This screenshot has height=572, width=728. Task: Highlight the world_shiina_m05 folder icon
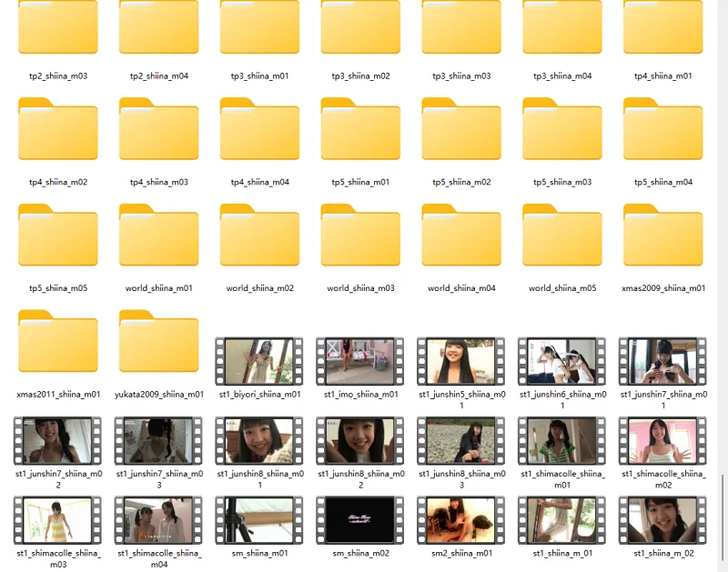[x=562, y=235]
